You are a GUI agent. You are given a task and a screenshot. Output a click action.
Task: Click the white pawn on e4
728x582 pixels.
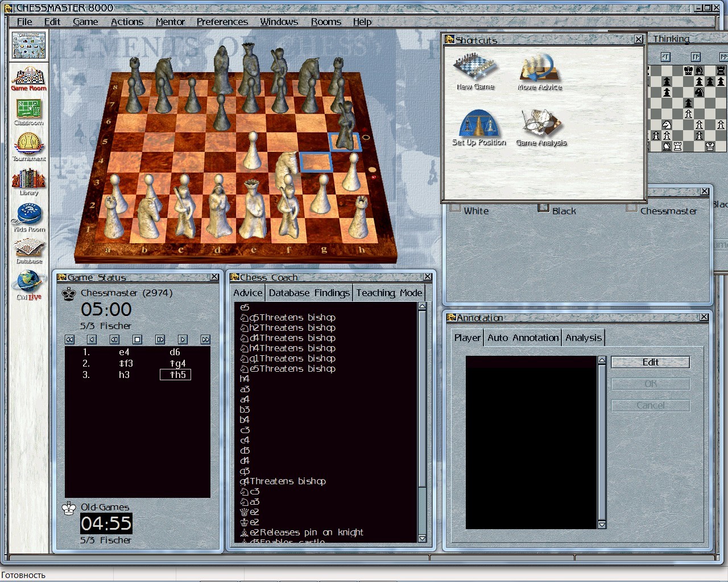(252, 151)
